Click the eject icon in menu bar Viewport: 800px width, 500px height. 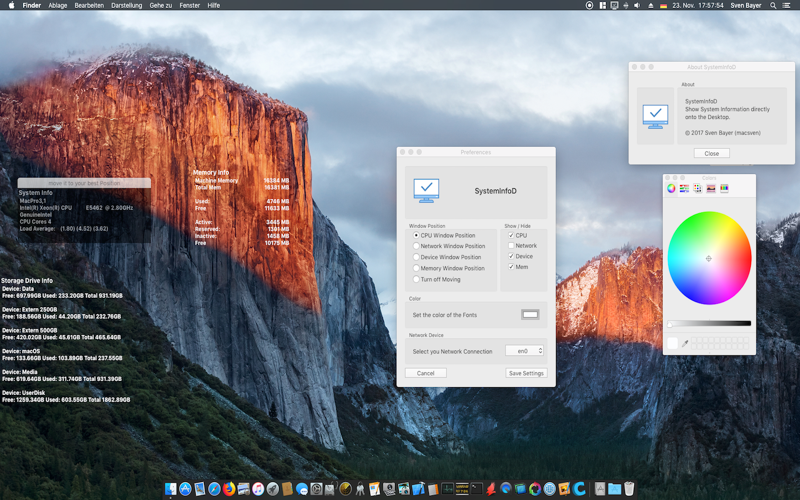click(651, 5)
